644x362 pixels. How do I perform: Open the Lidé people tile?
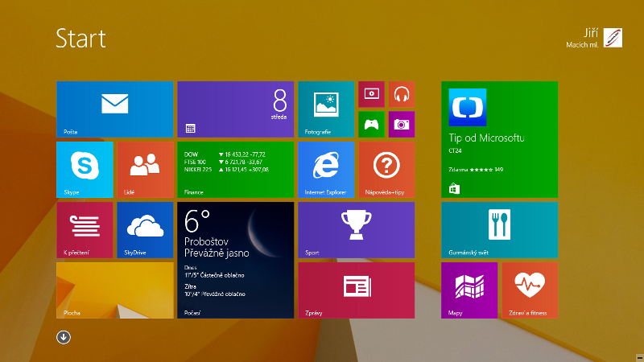pyautogui.click(x=145, y=169)
